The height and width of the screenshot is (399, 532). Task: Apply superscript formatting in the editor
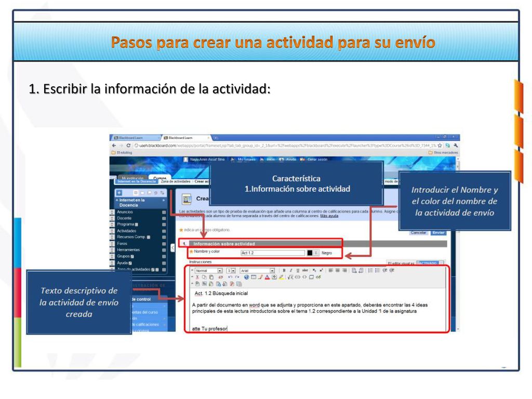321,270
